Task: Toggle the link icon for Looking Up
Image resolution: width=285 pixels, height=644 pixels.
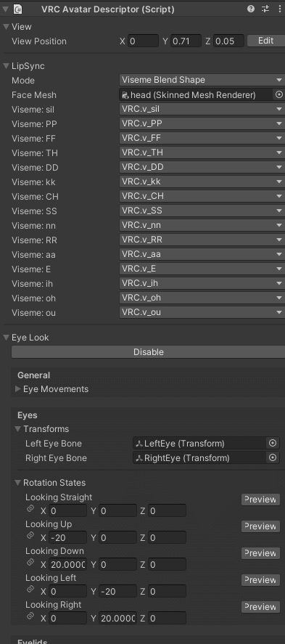Action: (30, 536)
